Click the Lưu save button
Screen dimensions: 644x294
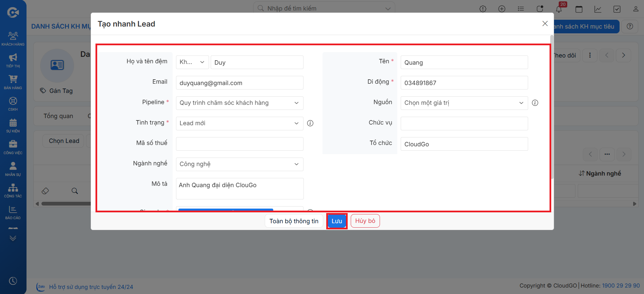337,221
